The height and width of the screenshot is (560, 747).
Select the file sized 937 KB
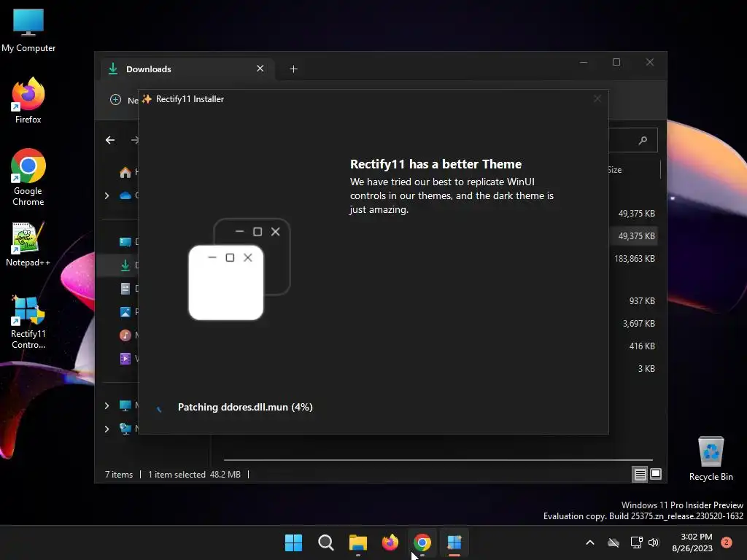[642, 301]
